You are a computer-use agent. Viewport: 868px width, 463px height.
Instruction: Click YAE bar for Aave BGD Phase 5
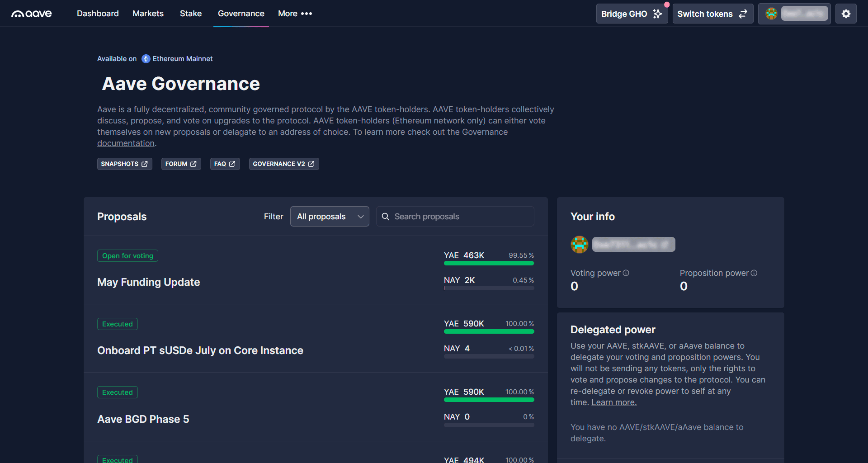tap(489, 400)
